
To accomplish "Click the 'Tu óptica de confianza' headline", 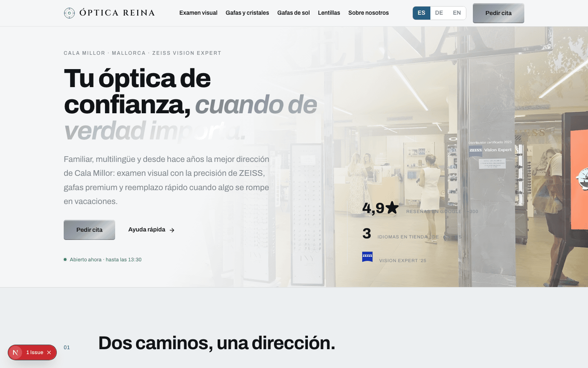I will 137,91.
